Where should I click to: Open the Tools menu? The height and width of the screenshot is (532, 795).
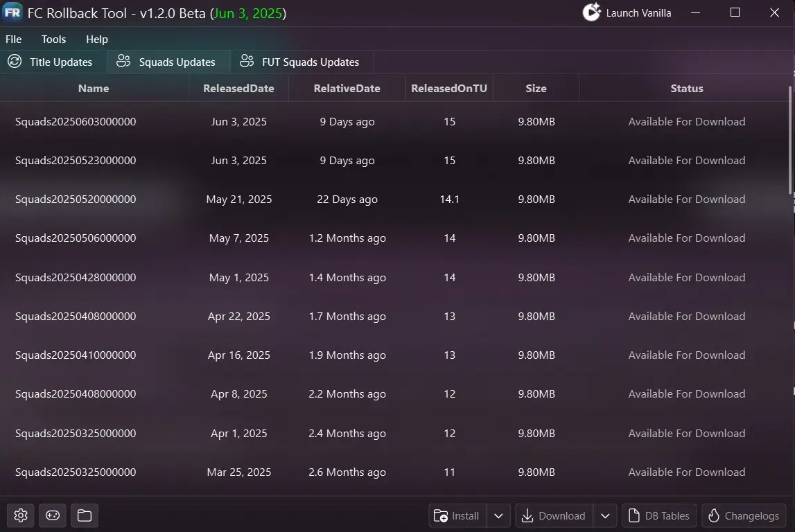point(54,39)
